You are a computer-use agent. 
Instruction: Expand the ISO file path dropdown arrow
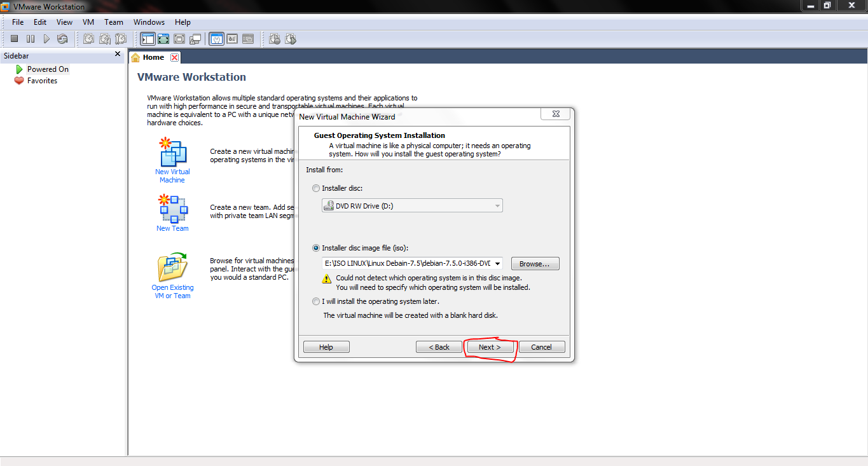point(497,263)
